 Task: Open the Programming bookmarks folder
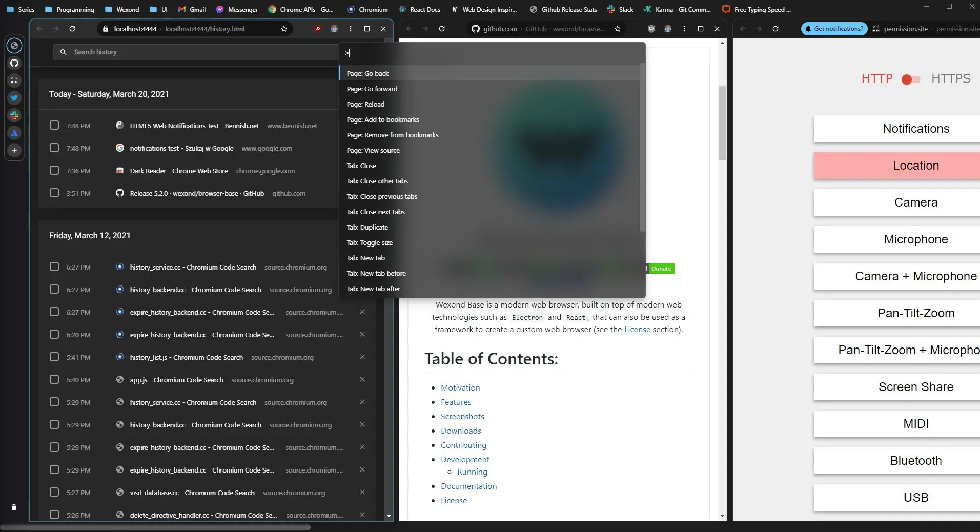pos(70,9)
